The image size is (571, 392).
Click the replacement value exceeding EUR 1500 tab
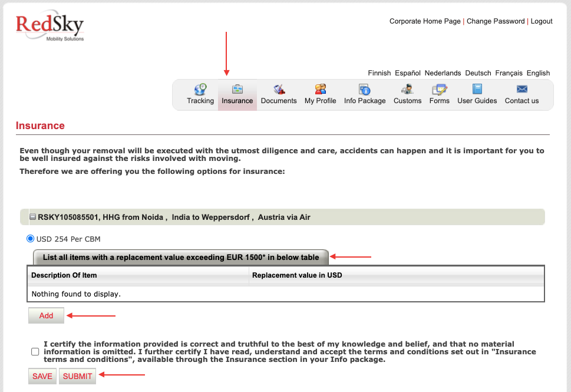181,257
